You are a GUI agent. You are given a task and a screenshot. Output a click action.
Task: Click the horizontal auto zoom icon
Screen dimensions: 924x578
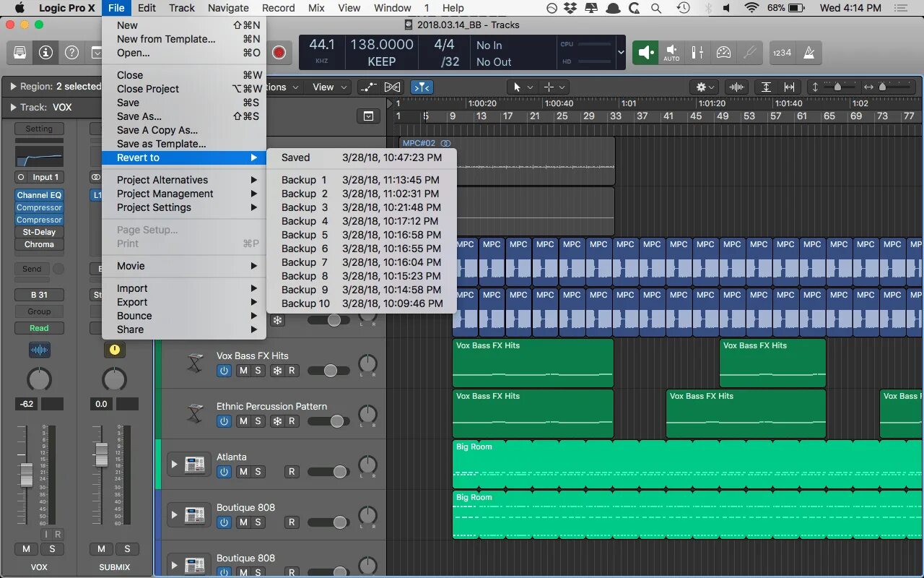790,87
